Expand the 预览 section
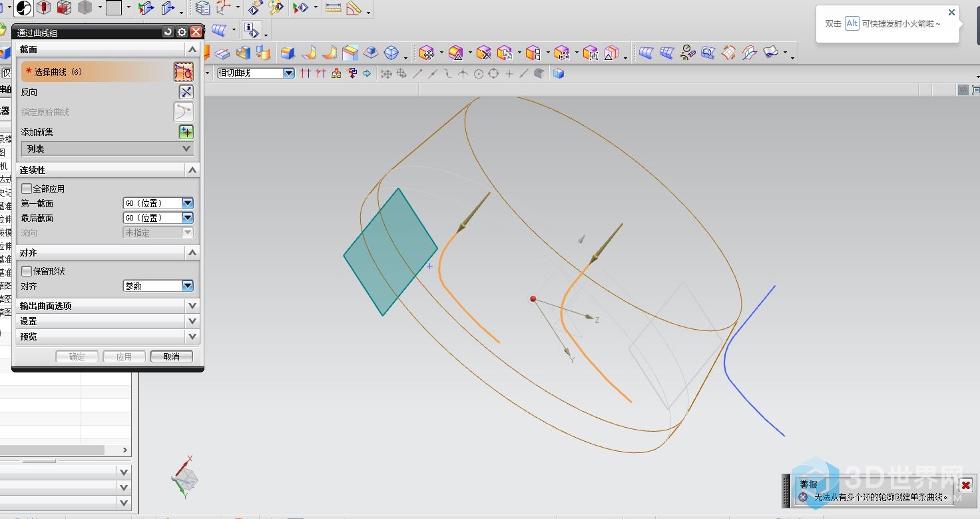Viewport: 980px width, 519px height. (x=192, y=336)
